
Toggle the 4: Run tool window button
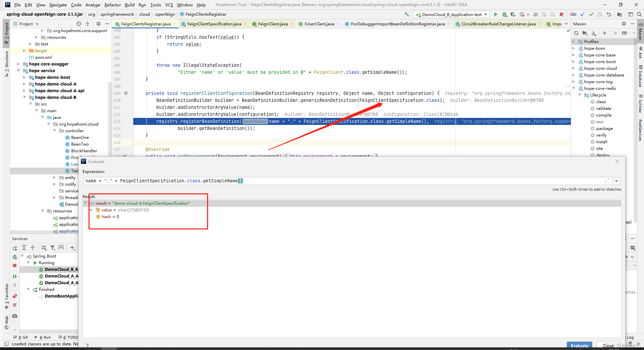point(43,337)
